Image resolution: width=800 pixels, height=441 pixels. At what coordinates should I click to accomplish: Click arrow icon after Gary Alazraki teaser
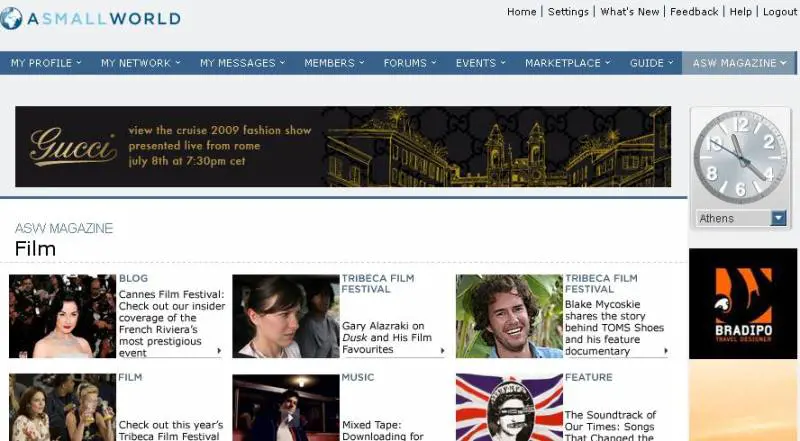[x=442, y=351]
